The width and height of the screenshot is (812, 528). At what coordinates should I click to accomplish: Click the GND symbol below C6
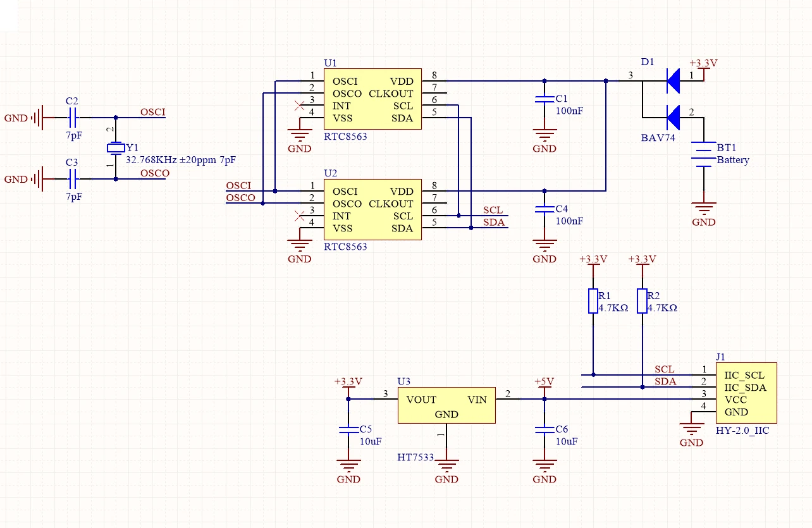(x=544, y=472)
